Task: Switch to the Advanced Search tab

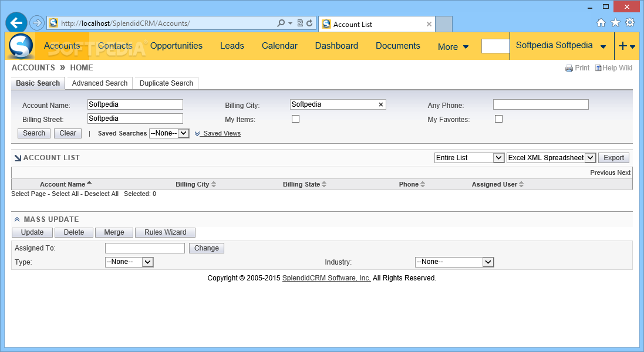Action: pos(100,83)
